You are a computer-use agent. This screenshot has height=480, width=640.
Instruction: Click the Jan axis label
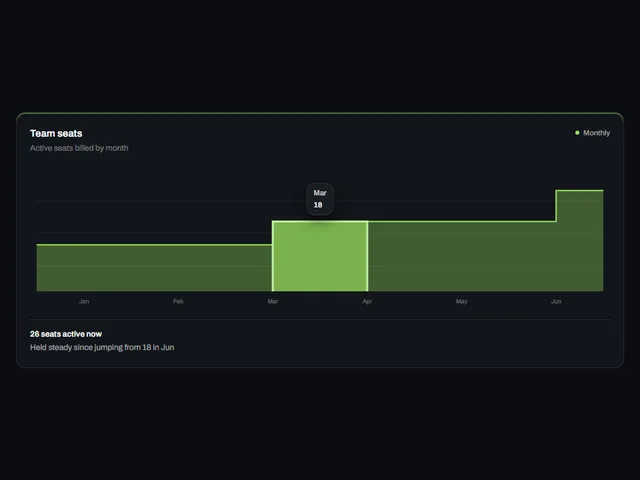[x=84, y=301]
